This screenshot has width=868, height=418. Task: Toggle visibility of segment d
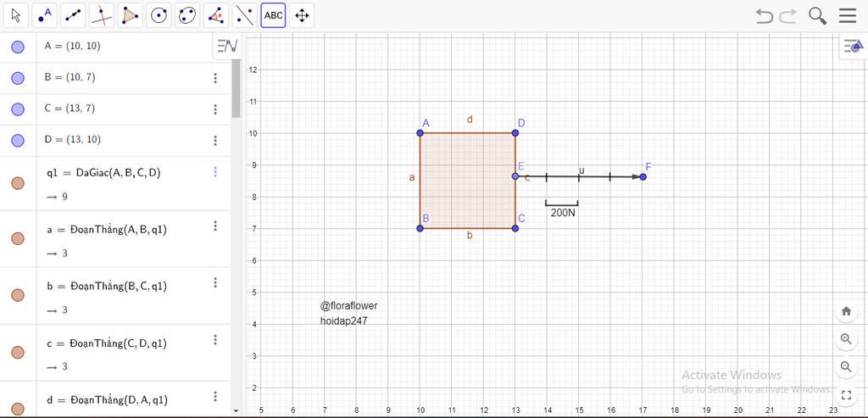(18, 409)
